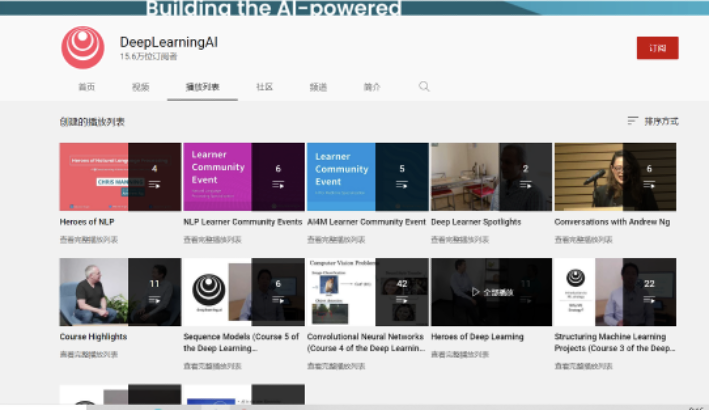View full playlist under Course Highlights

click(89, 354)
